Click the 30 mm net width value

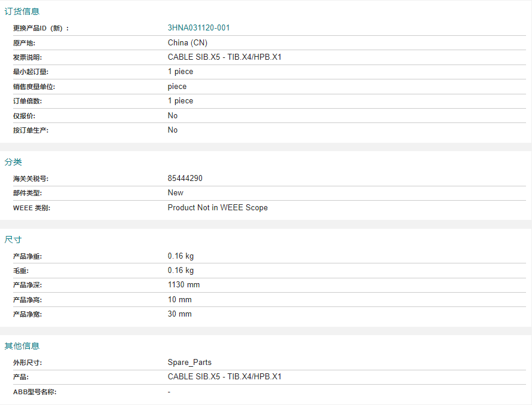[x=179, y=314]
